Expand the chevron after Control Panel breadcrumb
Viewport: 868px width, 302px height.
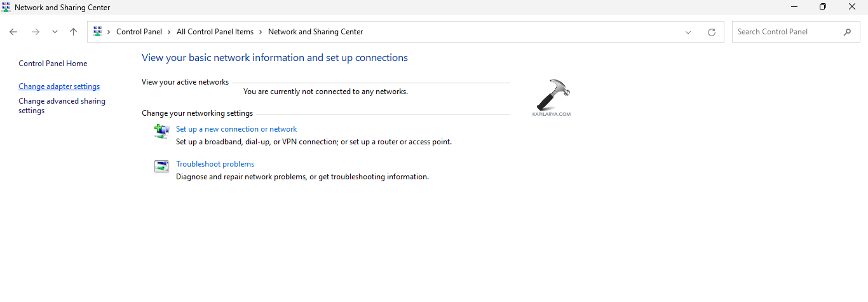[x=169, y=32]
